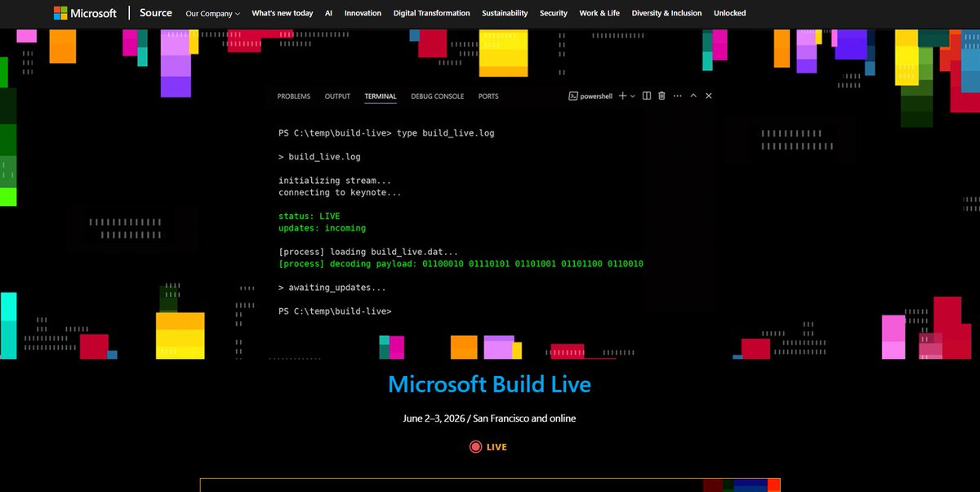Image resolution: width=980 pixels, height=492 pixels.
Task: Click the Microsoft logo
Action: click(x=85, y=13)
